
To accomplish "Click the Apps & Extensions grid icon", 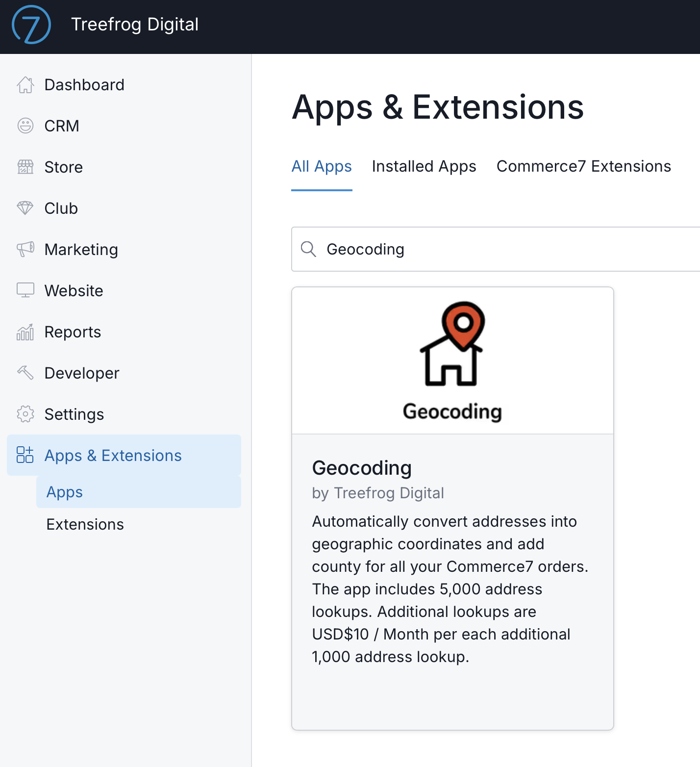I will [x=25, y=455].
